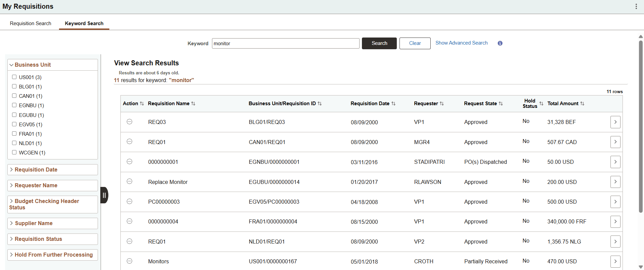Screen dimensions: 644x270
Task: Expand Budget Checking Header Status facet
Action: (53, 204)
